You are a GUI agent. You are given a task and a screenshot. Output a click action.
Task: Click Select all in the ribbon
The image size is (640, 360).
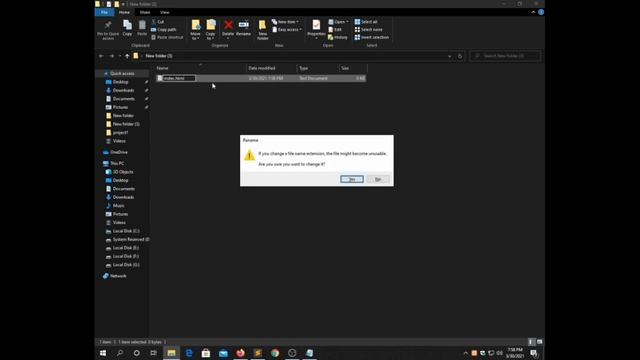tap(366, 22)
